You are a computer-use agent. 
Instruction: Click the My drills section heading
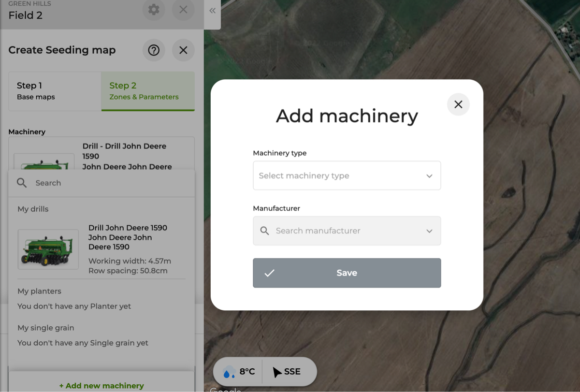[33, 209]
